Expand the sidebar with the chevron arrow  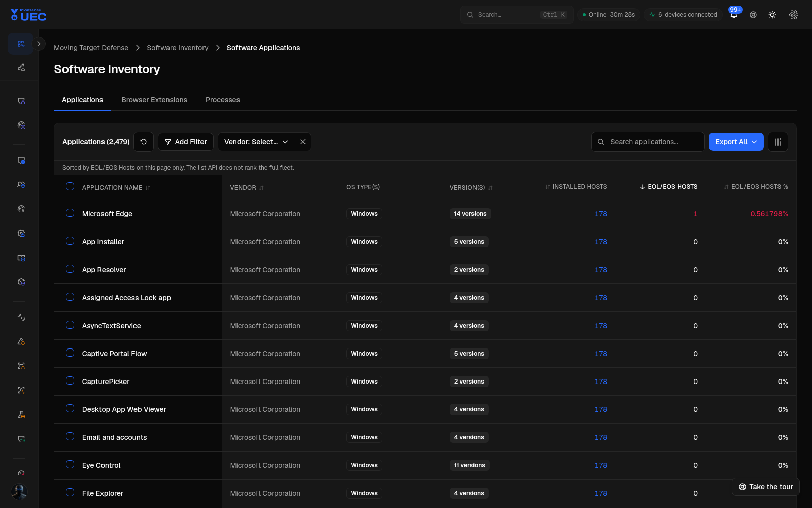39,44
